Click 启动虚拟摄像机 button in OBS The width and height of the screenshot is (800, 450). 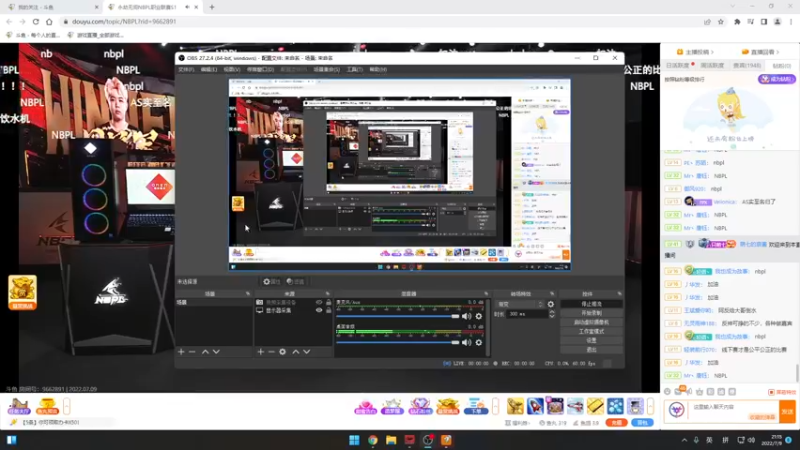[591, 322]
